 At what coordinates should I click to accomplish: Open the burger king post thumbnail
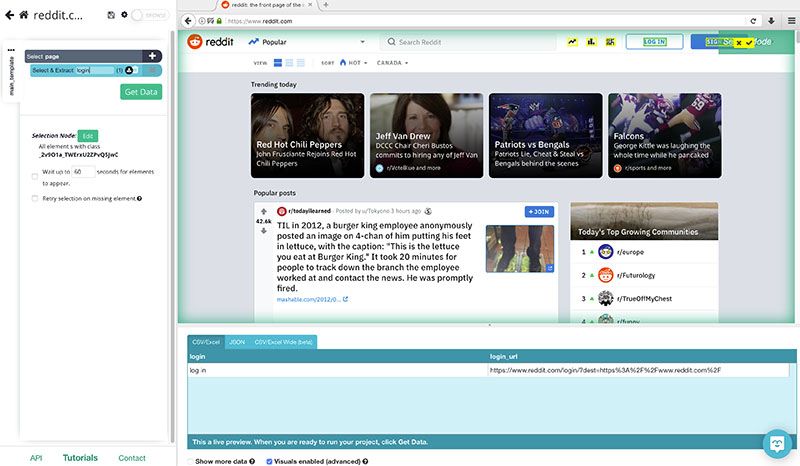tap(520, 249)
